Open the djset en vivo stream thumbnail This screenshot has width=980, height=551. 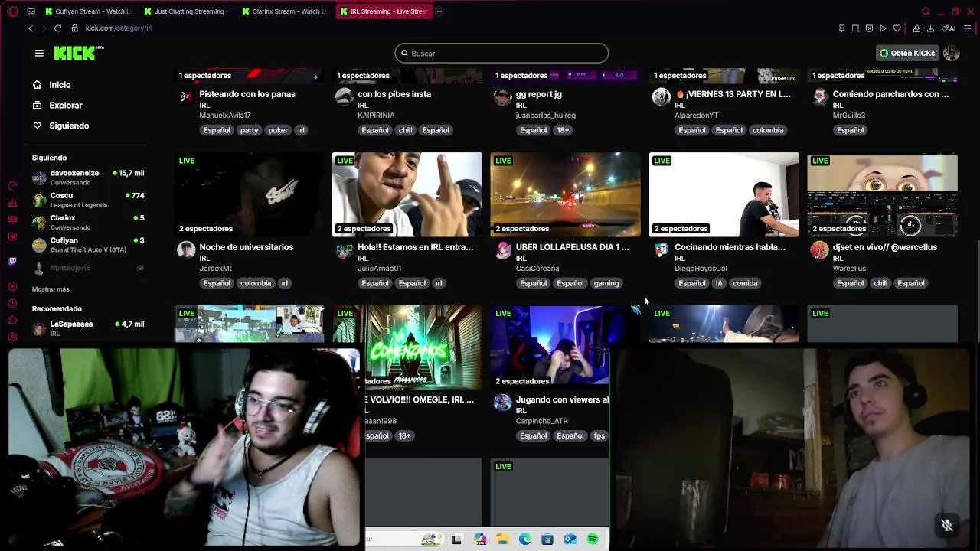pos(882,194)
